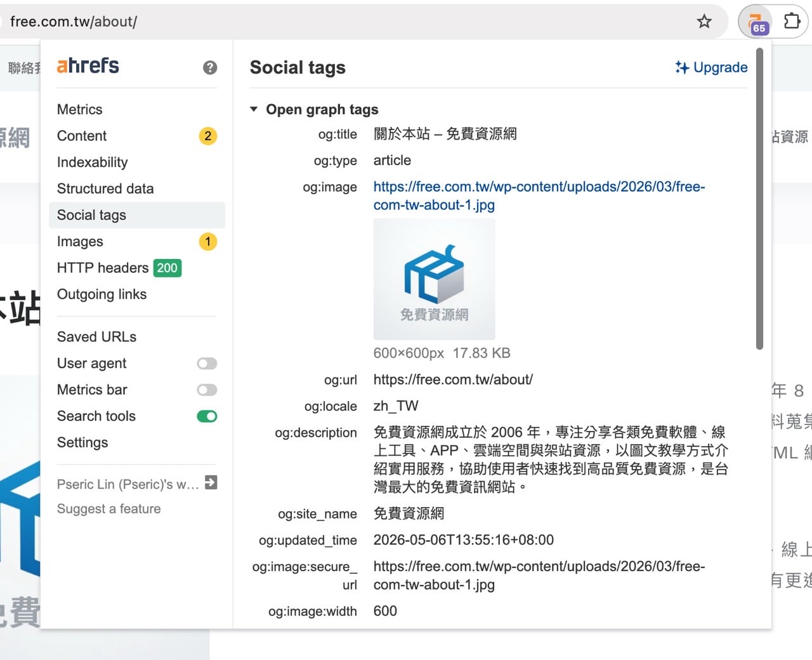812x660 pixels.
Task: Click the og:url value https://free.com.tw/about/
Action: point(453,379)
